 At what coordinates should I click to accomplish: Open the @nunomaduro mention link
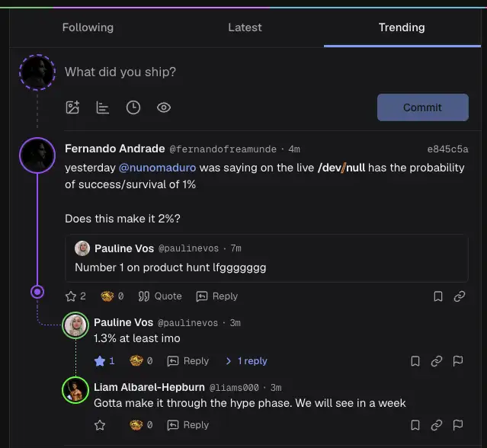158,168
